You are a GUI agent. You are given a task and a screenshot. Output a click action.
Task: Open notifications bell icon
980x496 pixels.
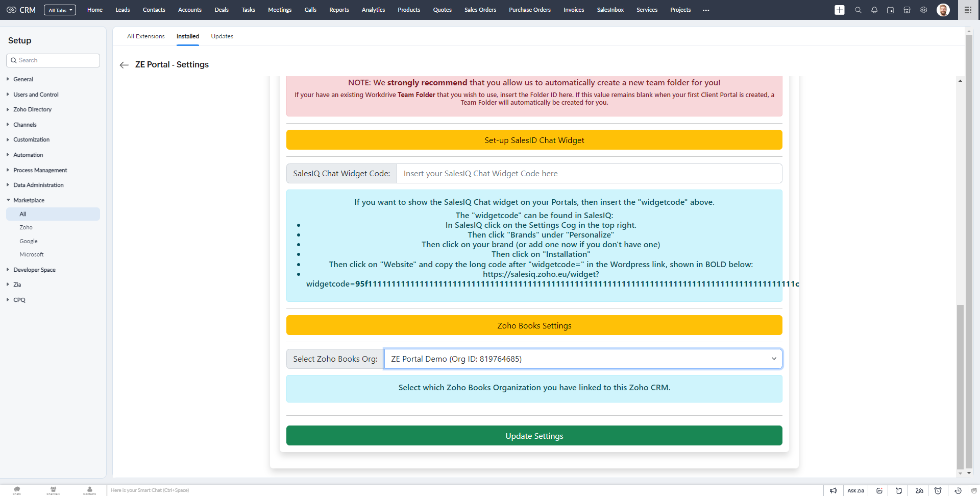tap(874, 10)
